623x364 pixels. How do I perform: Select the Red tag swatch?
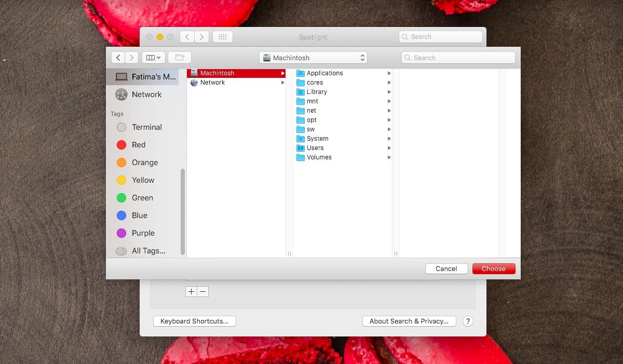[121, 144]
